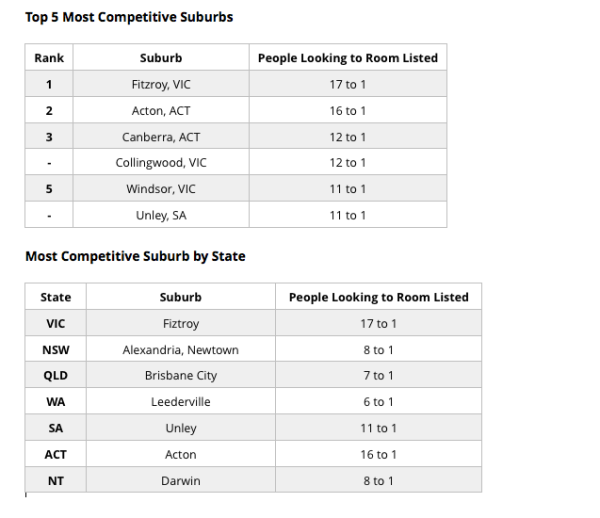Click the Windsor, VIC cell
The height and width of the screenshot is (518, 600).
[161, 189]
